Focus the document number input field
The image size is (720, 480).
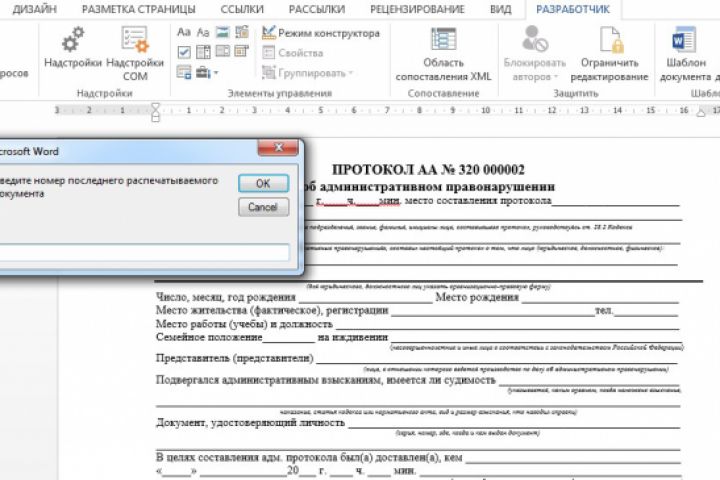[144, 252]
